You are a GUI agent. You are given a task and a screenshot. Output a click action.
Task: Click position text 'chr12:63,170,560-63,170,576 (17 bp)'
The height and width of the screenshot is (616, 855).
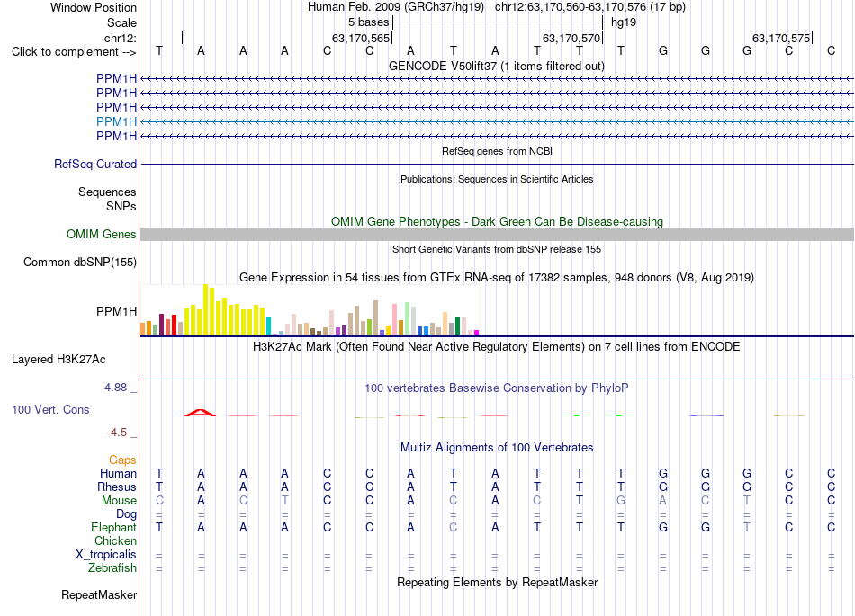coord(590,7)
